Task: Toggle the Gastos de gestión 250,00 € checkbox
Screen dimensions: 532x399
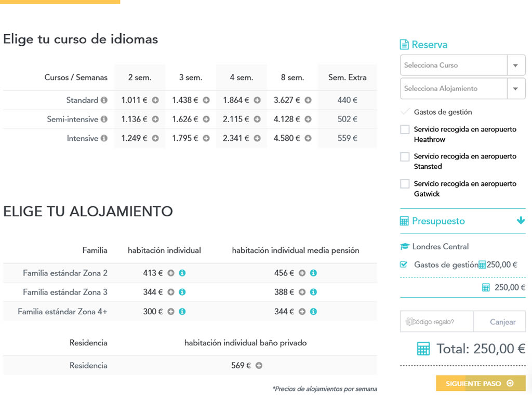Action: pyautogui.click(x=404, y=264)
